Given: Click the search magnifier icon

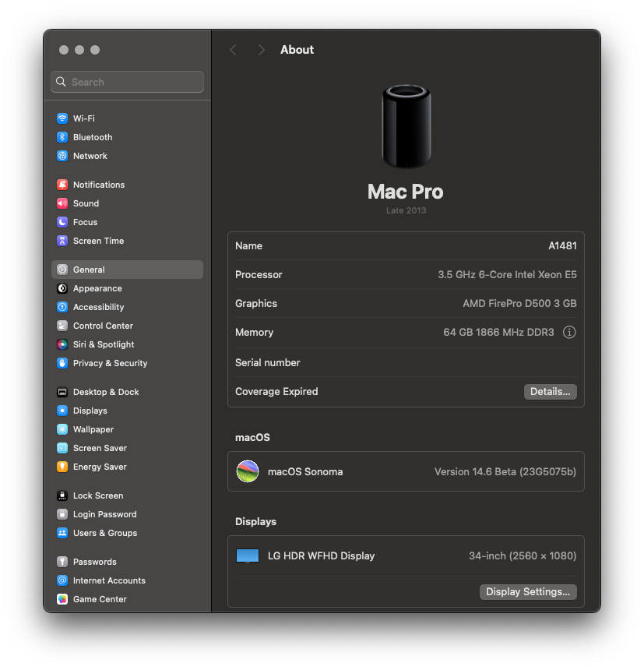Looking at the screenshot, I should [x=61, y=82].
